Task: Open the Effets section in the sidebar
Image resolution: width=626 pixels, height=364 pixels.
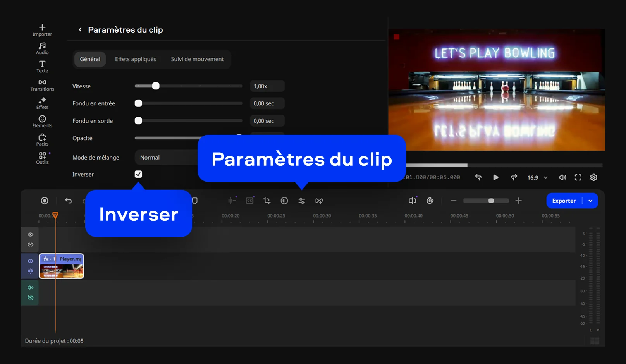Action: [x=42, y=103]
